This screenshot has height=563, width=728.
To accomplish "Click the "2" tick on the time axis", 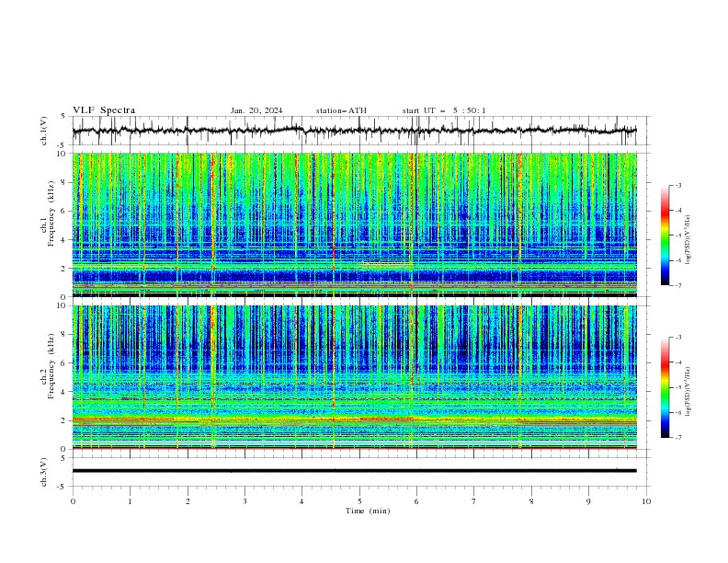I will click(x=188, y=501).
